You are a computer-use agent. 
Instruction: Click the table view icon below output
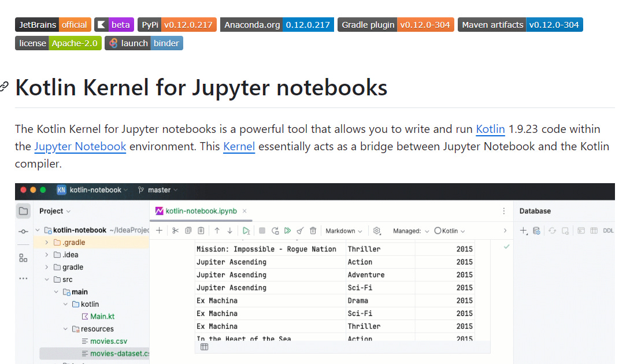tap(204, 347)
